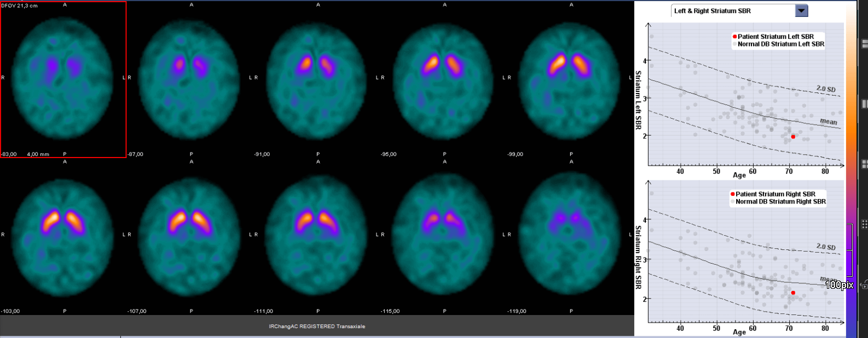The image size is (868, 338).
Task: Pick the slice image at -99,00
Action: [x=570, y=78]
